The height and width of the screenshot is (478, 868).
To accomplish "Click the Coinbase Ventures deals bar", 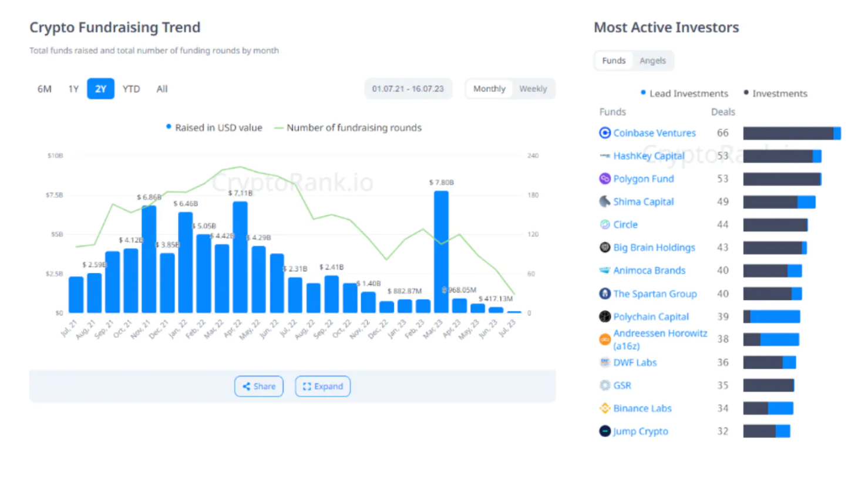I will click(791, 133).
